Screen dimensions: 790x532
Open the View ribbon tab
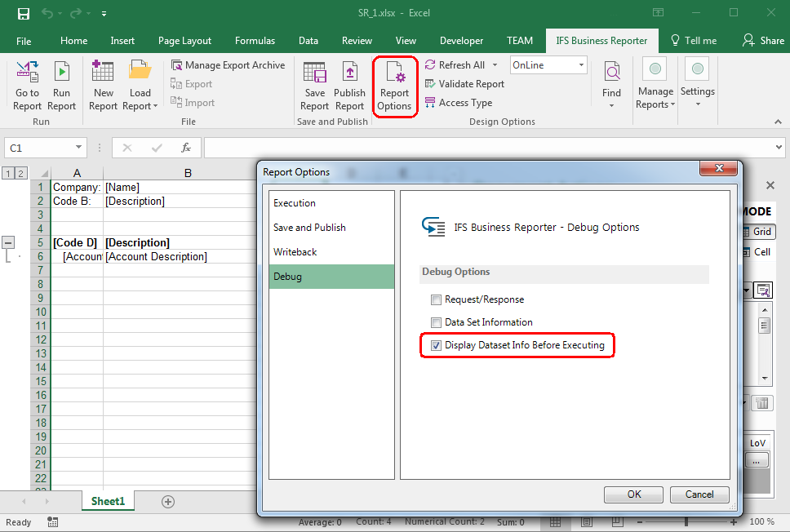pos(406,41)
